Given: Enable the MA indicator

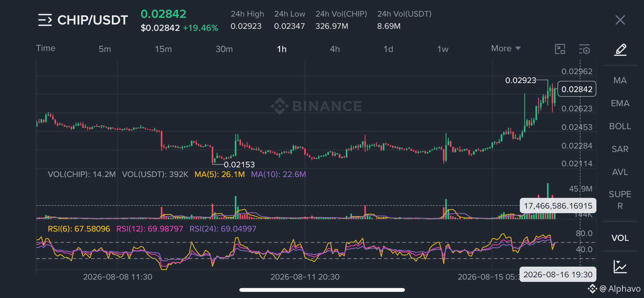Looking at the screenshot, I should (x=620, y=80).
